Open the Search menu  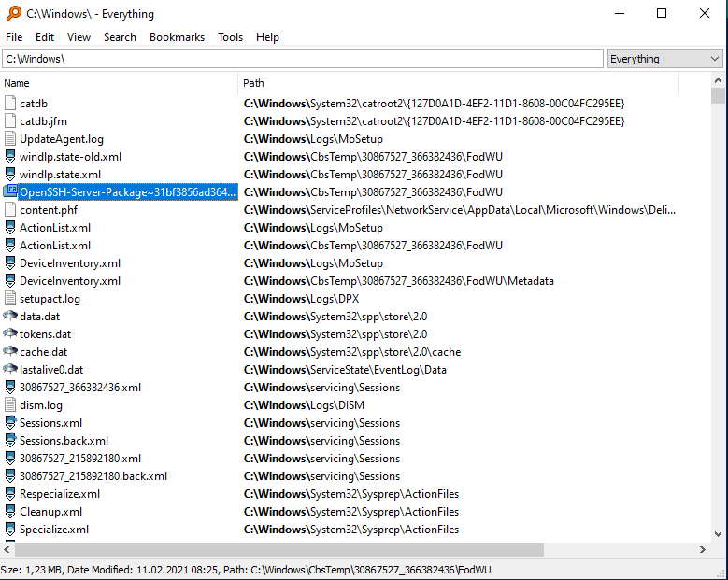click(x=120, y=37)
